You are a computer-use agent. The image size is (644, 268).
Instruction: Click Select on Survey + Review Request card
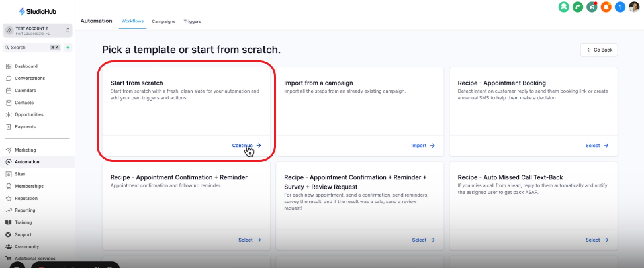click(x=424, y=240)
